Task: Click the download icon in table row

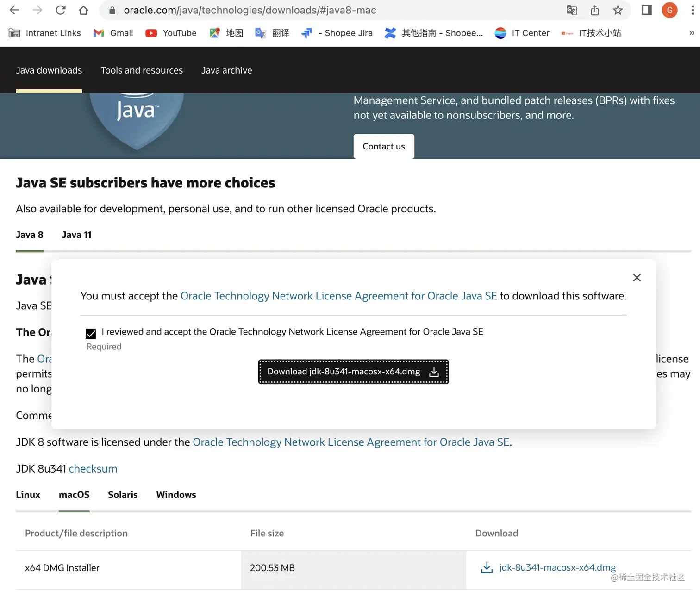Action: coord(487,567)
